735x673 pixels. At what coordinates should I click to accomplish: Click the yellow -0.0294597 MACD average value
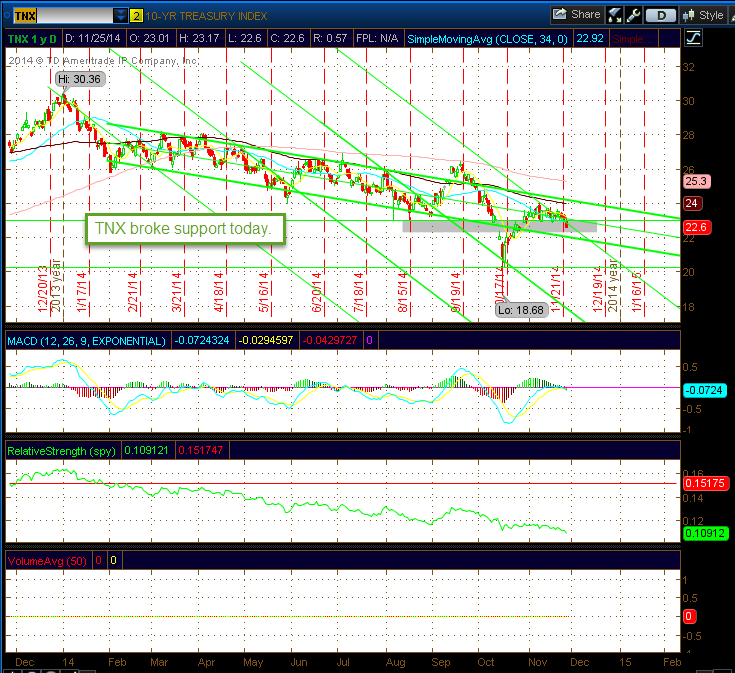point(266,340)
